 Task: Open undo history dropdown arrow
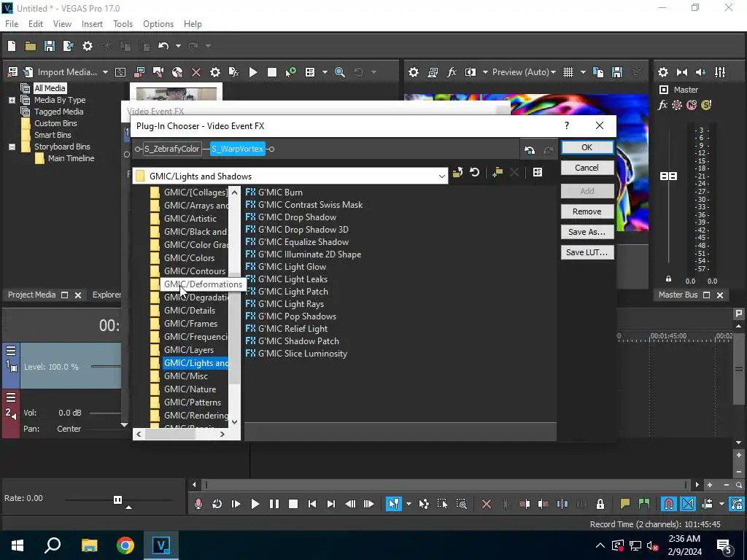178,46
